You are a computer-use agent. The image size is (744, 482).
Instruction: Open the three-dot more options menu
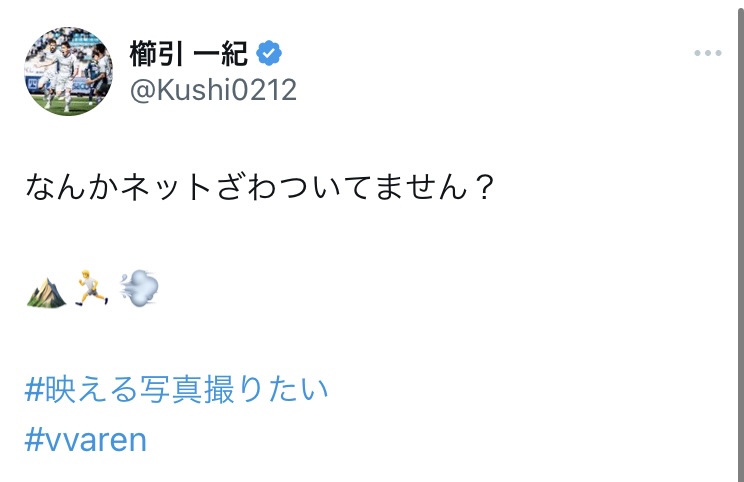pos(707,53)
